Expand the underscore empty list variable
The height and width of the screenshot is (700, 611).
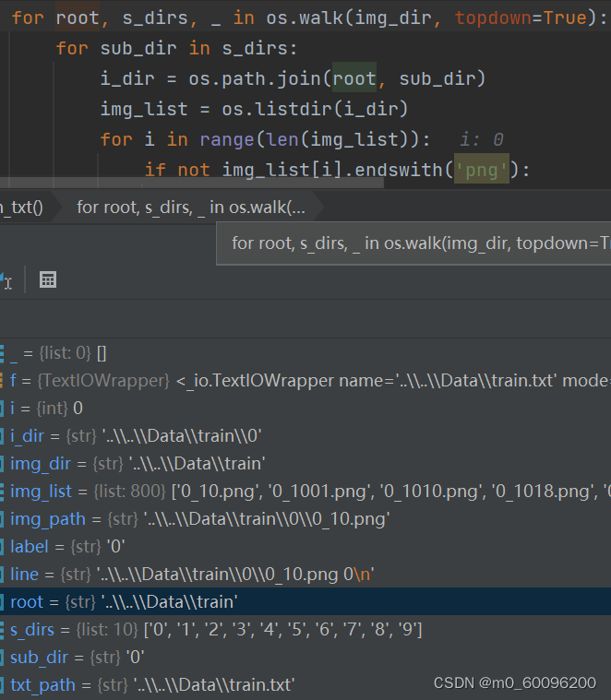pos(2,353)
